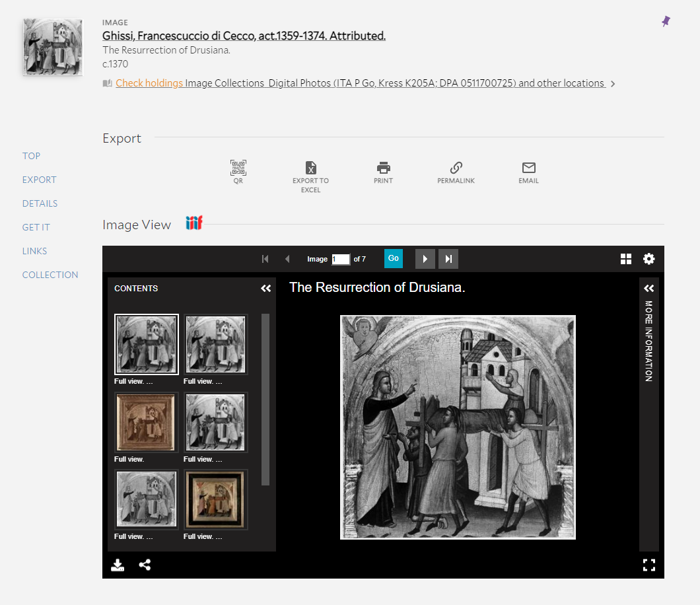Download the image from viewer
Viewport: 700px width, 605px height.
(x=118, y=565)
